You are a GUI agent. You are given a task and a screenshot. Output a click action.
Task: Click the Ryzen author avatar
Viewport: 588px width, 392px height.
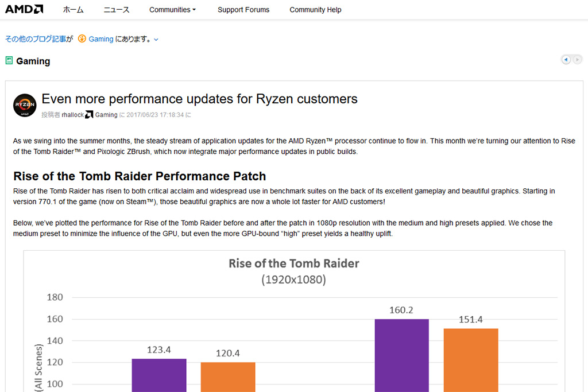pos(25,105)
